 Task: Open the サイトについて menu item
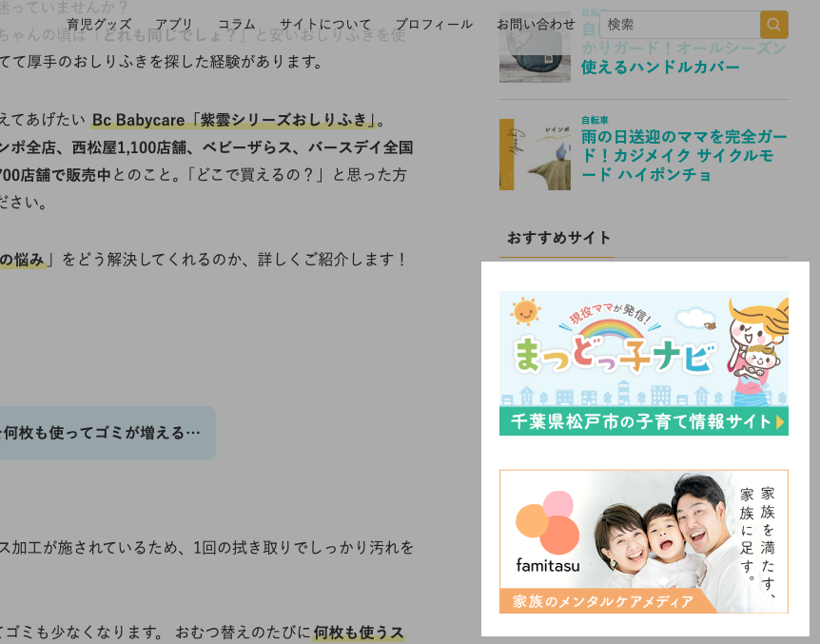(324, 24)
